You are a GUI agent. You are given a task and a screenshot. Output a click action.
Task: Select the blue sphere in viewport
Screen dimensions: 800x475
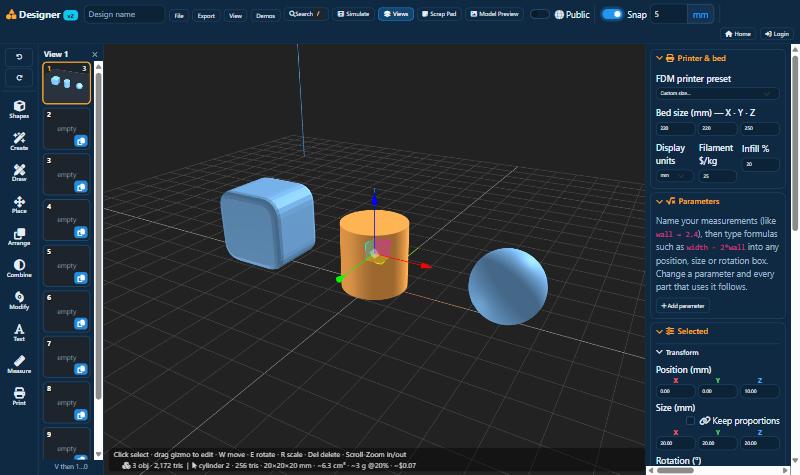pos(508,286)
